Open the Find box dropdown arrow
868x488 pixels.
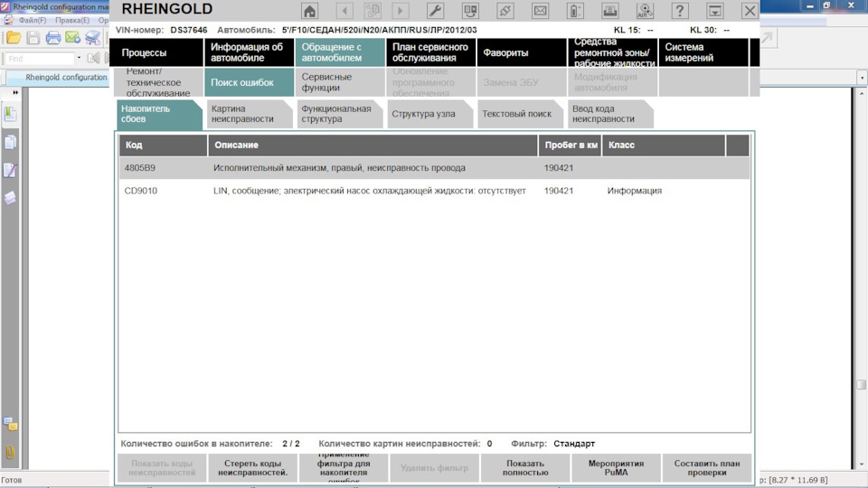click(79, 58)
